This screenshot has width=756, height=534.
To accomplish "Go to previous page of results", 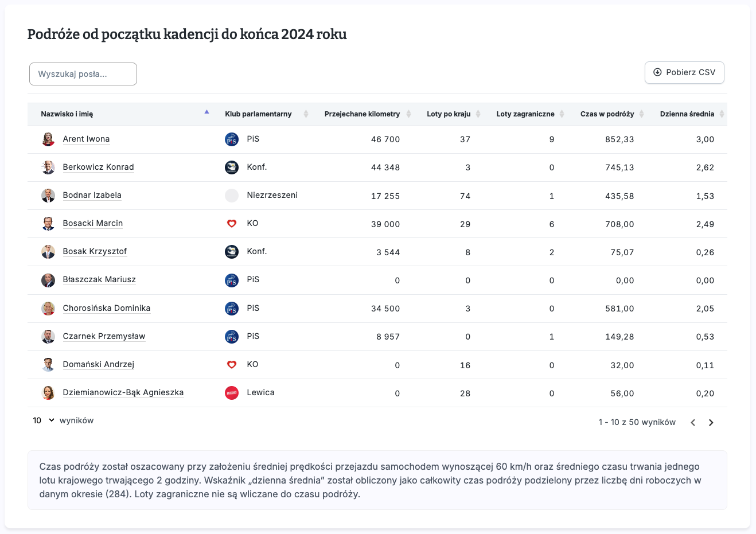I will pyautogui.click(x=693, y=422).
